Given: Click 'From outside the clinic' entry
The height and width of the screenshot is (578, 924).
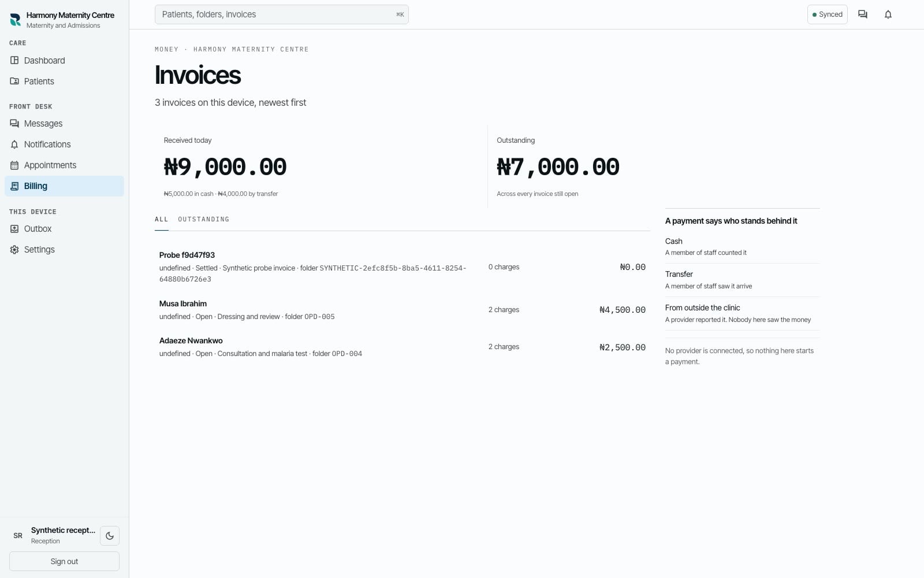Looking at the screenshot, I should (x=742, y=313).
